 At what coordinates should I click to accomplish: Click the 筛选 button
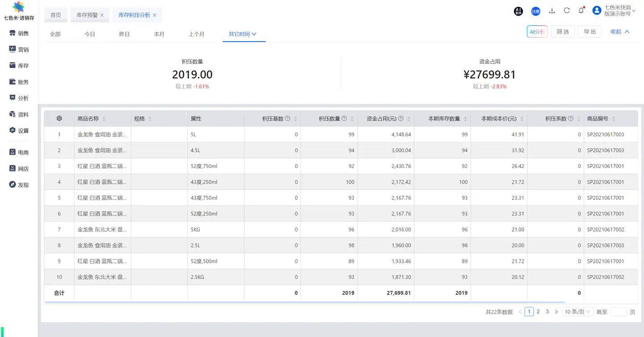pos(563,32)
